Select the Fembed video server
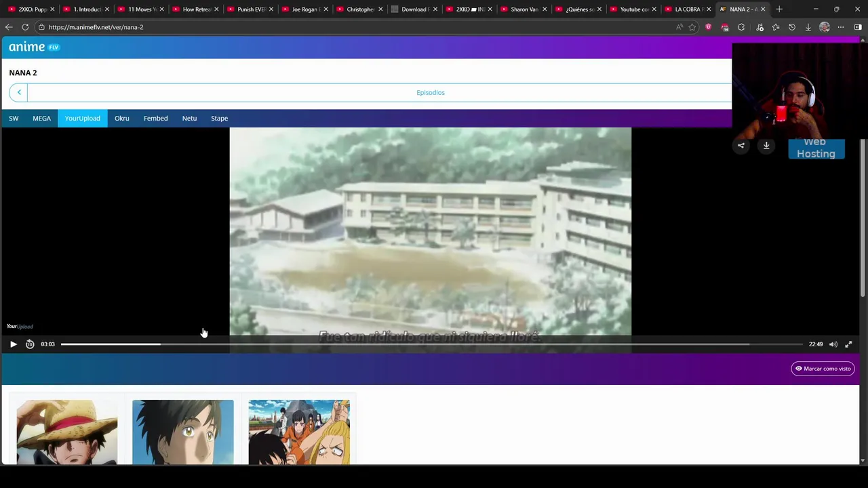The width and height of the screenshot is (868, 488). point(155,119)
